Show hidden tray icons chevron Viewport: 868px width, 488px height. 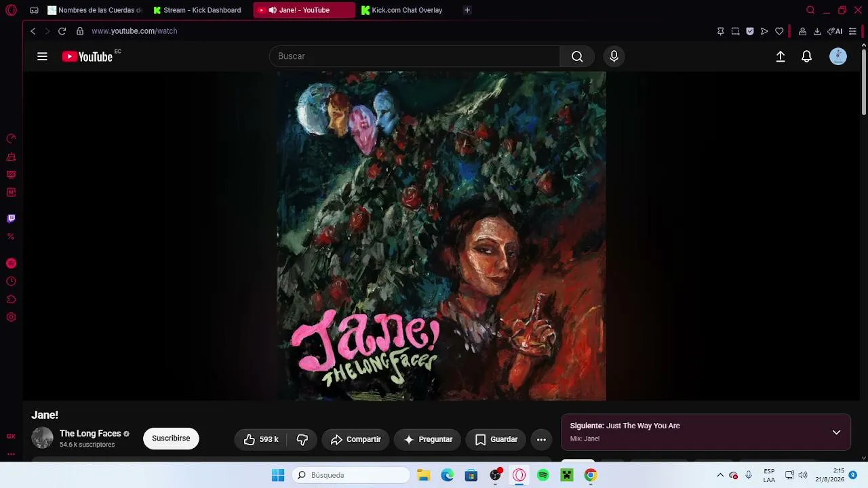720,475
